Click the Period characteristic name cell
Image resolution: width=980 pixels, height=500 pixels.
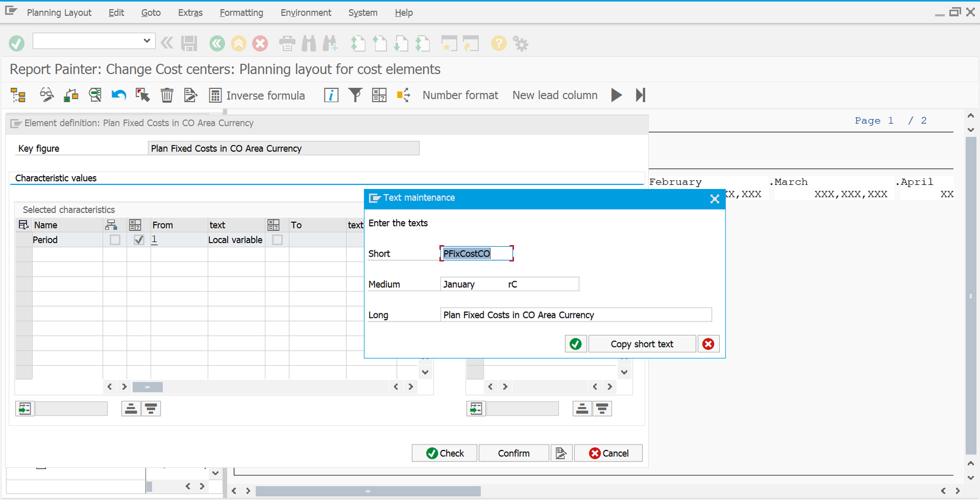[67, 240]
